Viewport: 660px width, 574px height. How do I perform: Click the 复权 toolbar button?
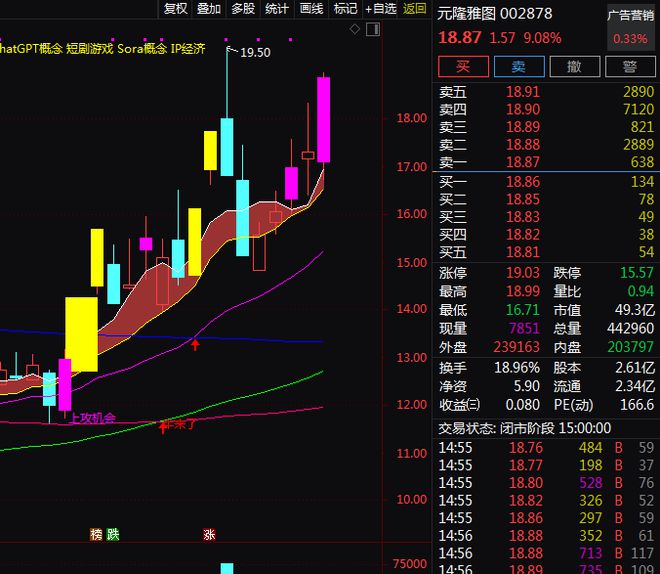tap(175, 8)
